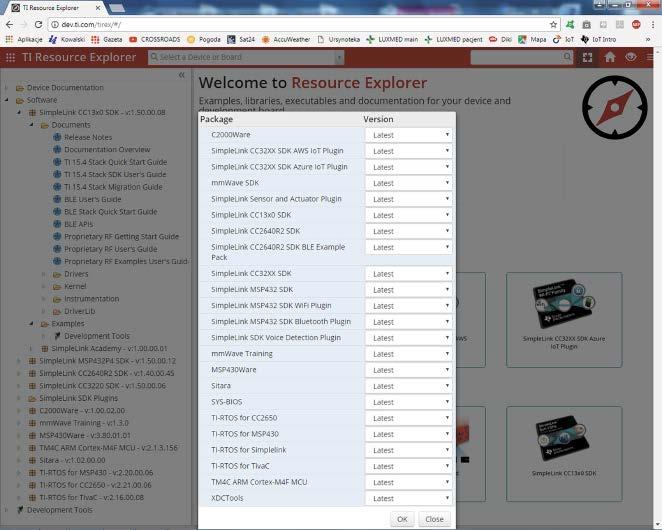This screenshot has height=530, width=662.
Task: Open Proprietary RF User's Guide
Action: [x=111, y=249]
